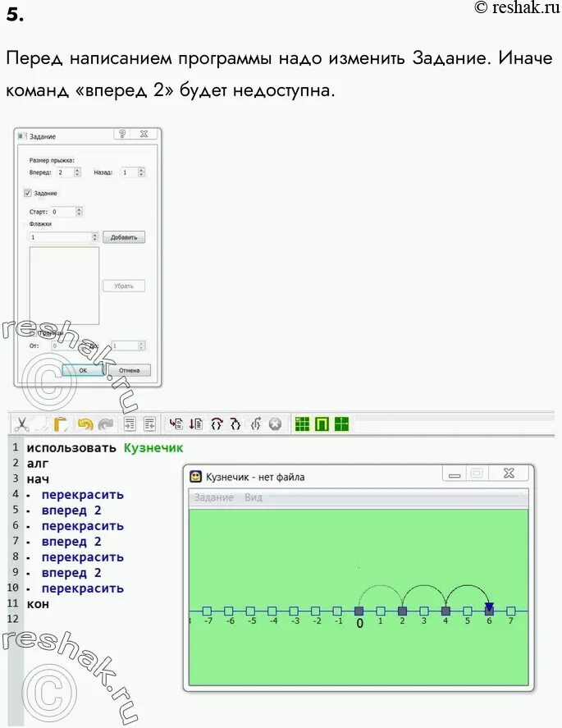Open the Задание menu in the Кузнечик window
562x728 pixels.
click(x=213, y=497)
